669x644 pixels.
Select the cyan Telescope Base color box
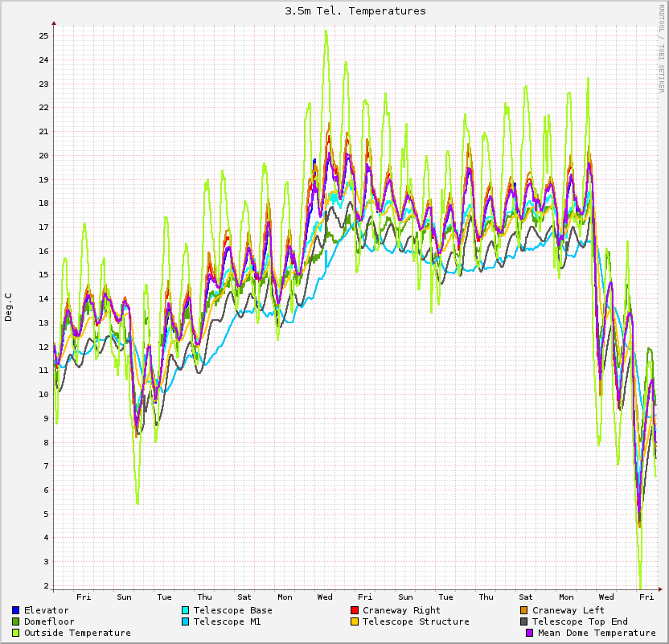(185, 610)
